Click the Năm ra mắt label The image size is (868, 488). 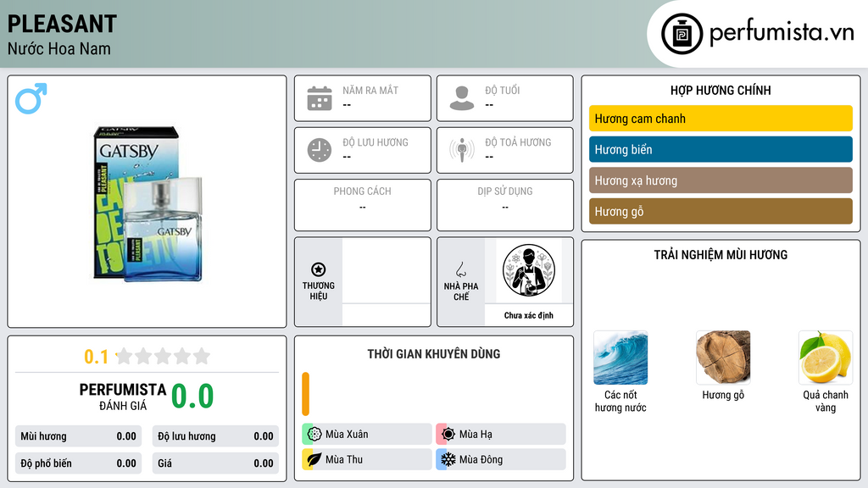coord(370,90)
